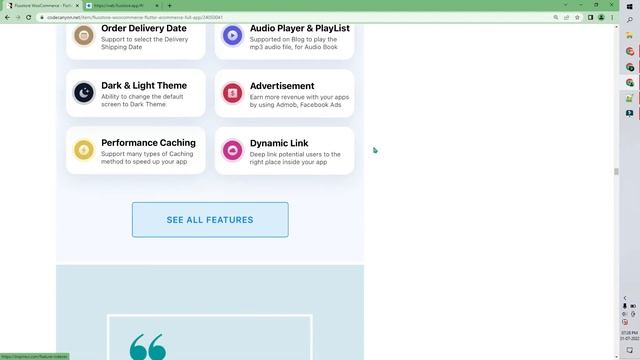Click the Dynamic Link cloud icon

pyautogui.click(x=232, y=150)
